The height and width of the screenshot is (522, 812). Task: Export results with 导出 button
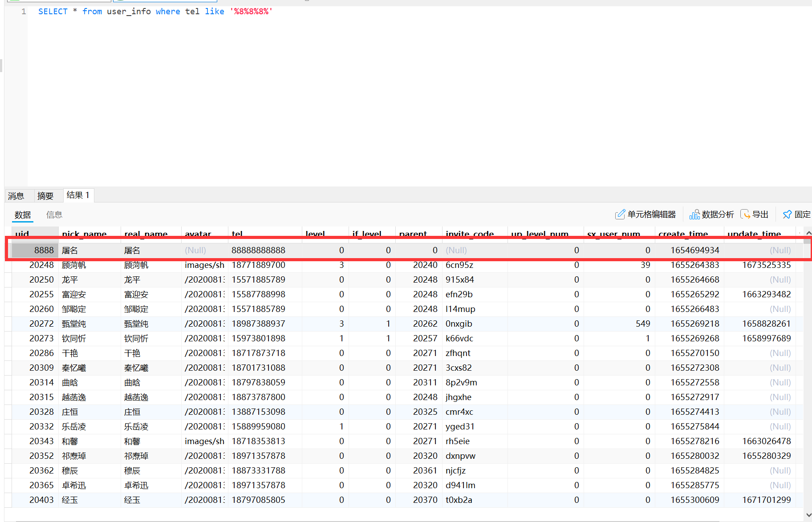pyautogui.click(x=755, y=214)
